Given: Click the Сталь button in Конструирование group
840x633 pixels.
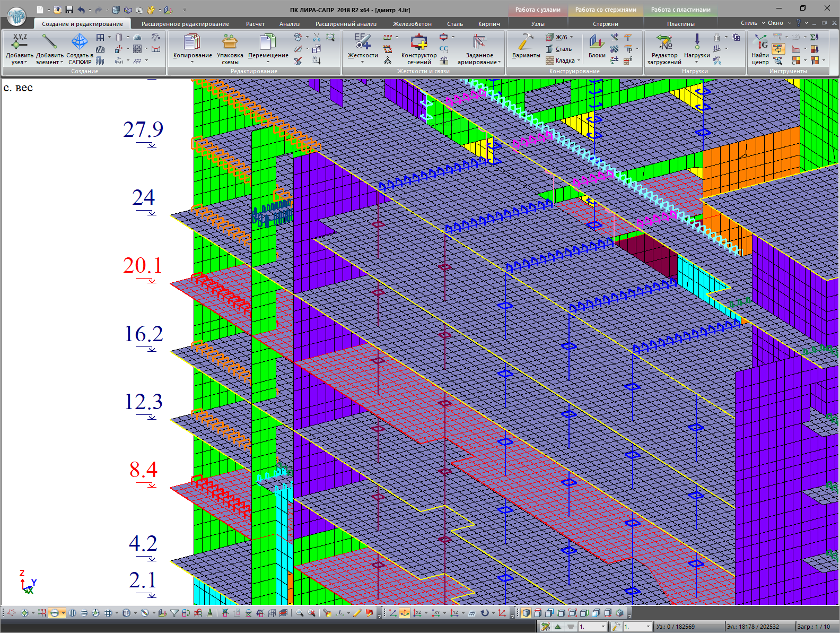Looking at the screenshot, I should [x=559, y=49].
